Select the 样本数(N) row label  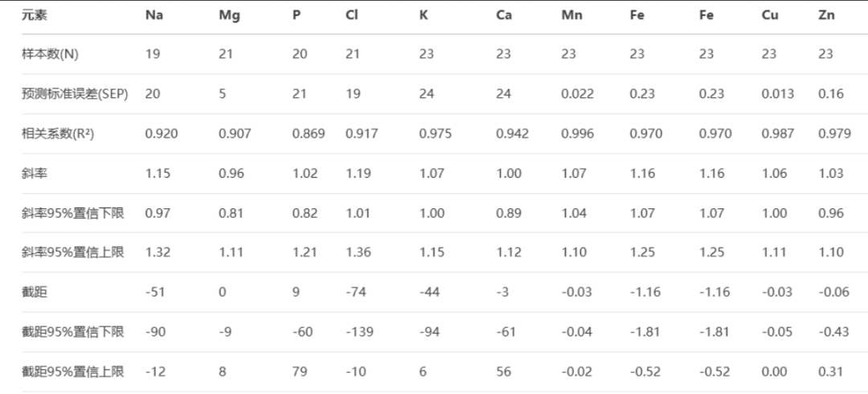click(x=50, y=54)
